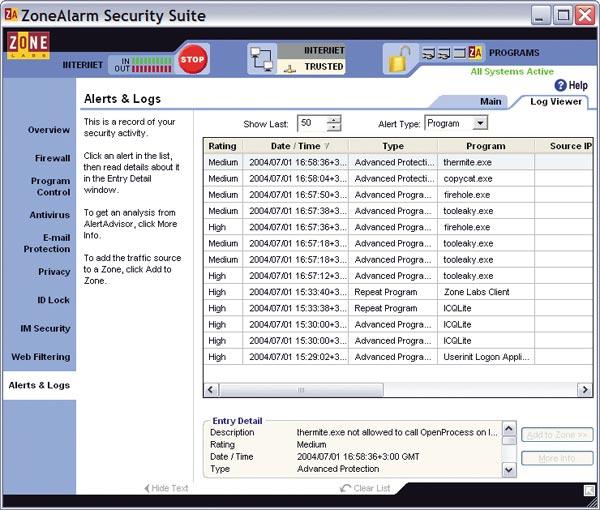Click the ZoneAlarm title bar ZA icon
The width and height of the screenshot is (600, 510).
point(11,15)
